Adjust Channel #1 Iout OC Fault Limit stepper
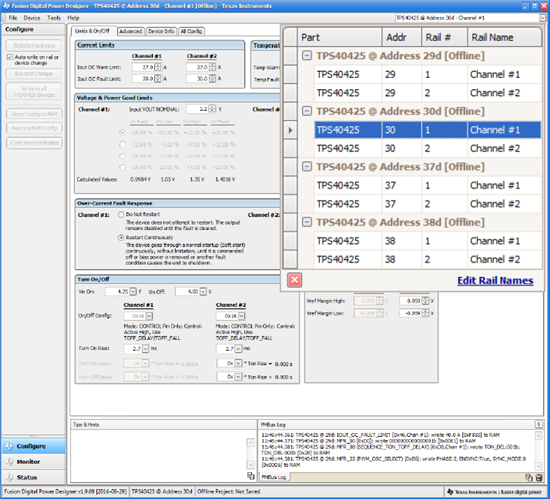This screenshot has height=499, width=550. (158, 79)
